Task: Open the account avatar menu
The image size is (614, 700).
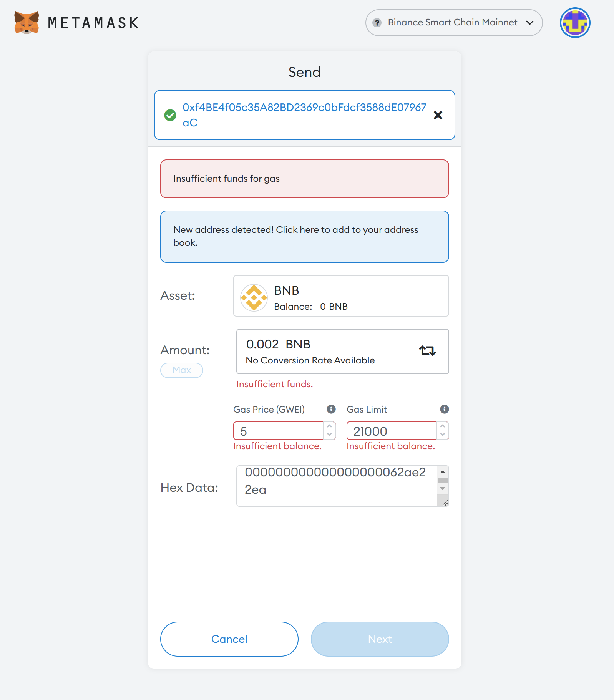Action: pyautogui.click(x=575, y=23)
